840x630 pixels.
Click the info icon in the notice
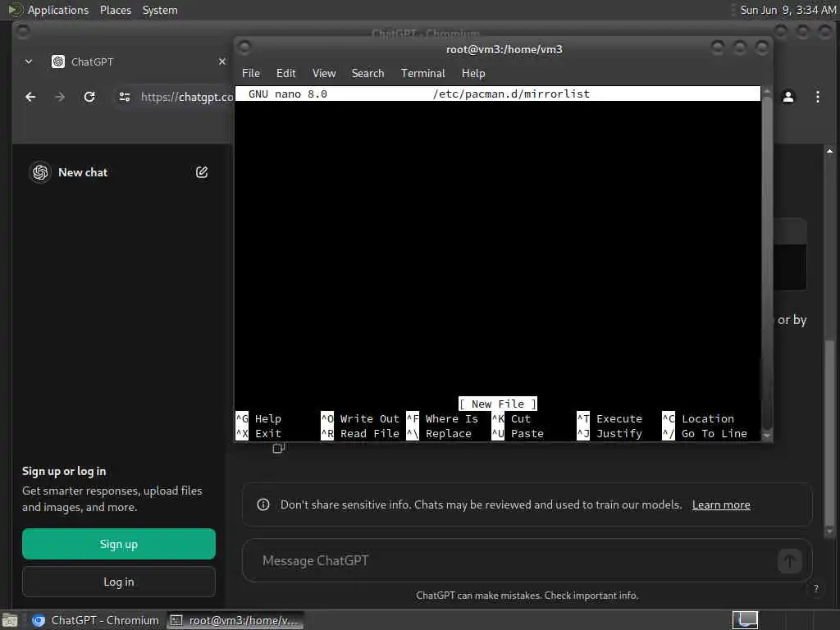[263, 504]
